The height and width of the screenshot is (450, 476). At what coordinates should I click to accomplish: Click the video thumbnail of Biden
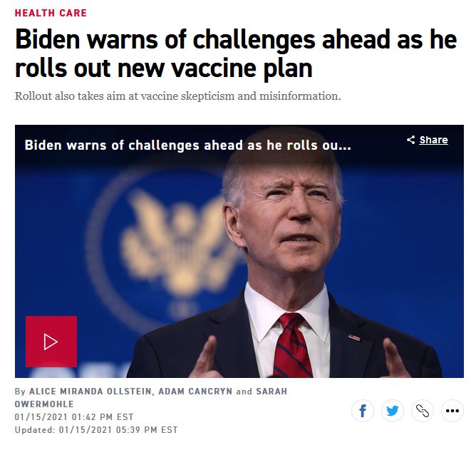click(x=239, y=251)
